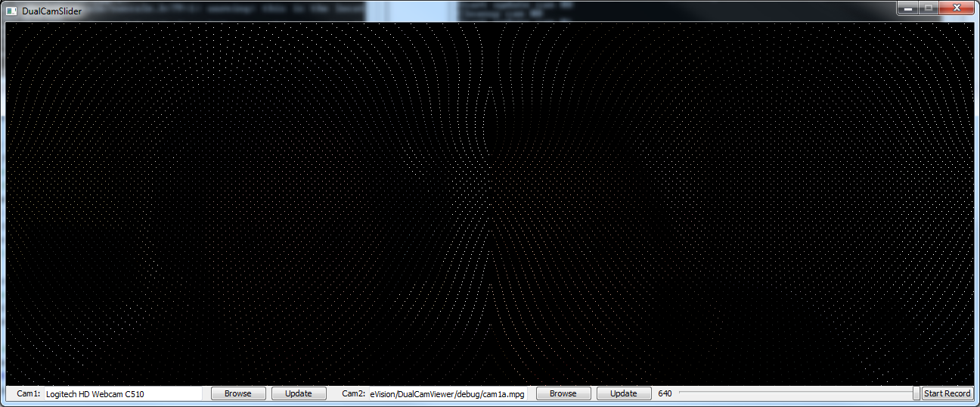This screenshot has height=407, width=980.
Task: Grab the slider handle near Start Record
Action: [916, 393]
